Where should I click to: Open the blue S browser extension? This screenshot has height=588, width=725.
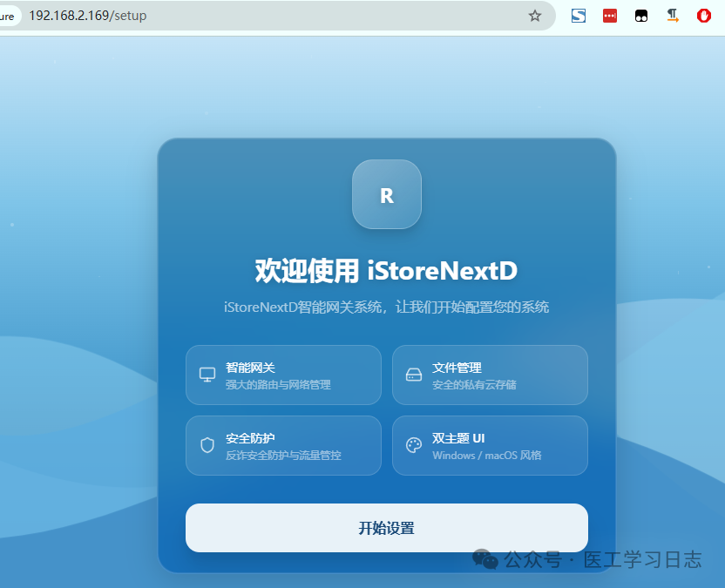(579, 16)
